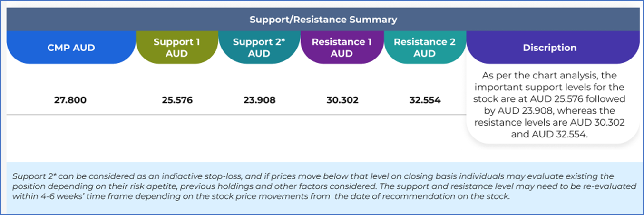The height and width of the screenshot is (215, 644).
Task: Click the Resistance 2 value 32.554
Action: [425, 100]
